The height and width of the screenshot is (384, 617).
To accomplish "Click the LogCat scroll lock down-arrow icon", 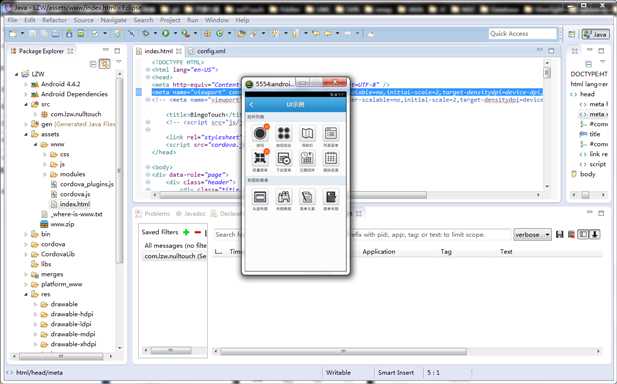I will (x=595, y=234).
